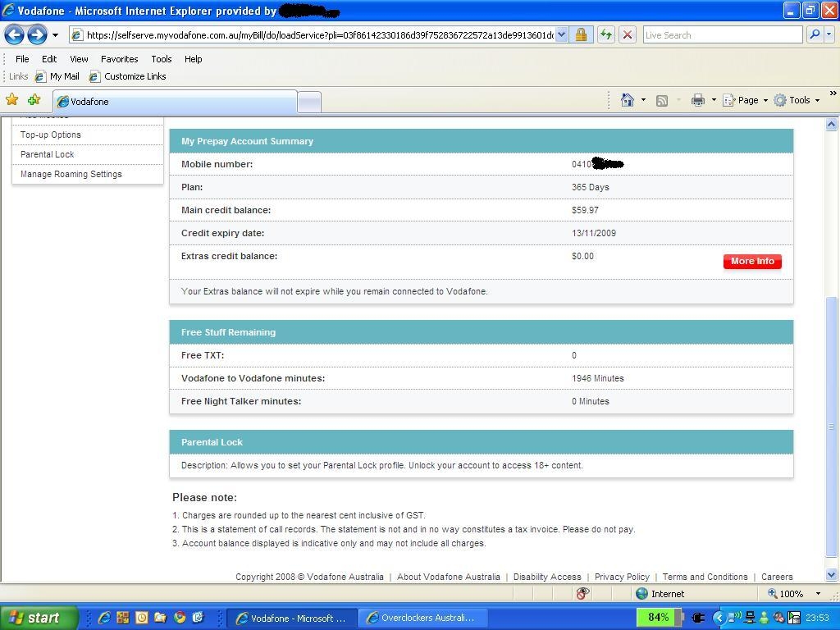Click the power plug tray icon

(698, 618)
